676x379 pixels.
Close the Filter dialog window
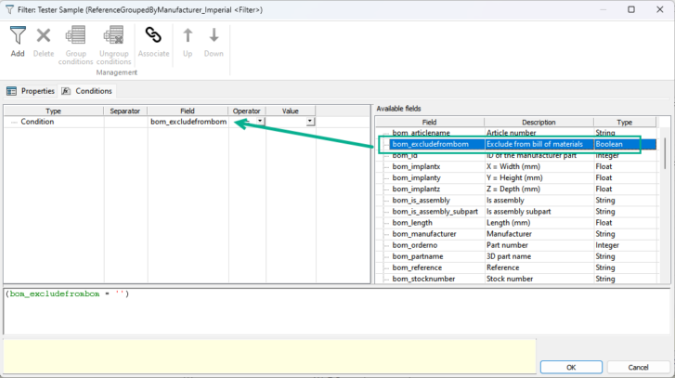coord(660,9)
